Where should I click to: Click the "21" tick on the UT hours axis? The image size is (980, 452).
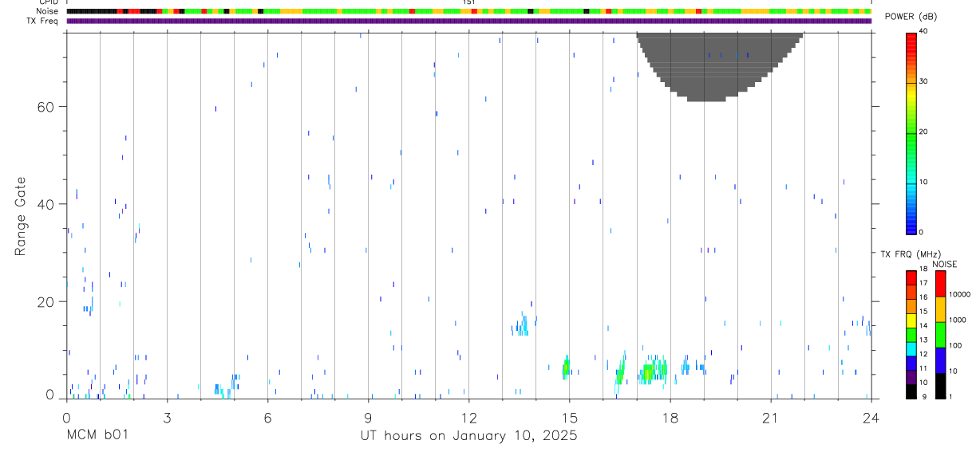pyautogui.click(x=770, y=418)
